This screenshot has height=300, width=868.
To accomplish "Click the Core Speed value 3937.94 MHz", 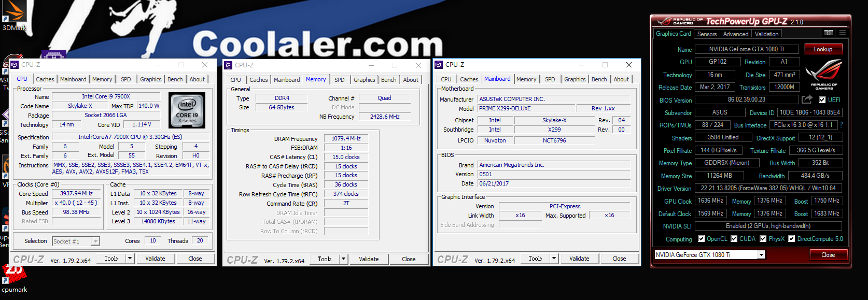I will pos(76,194).
